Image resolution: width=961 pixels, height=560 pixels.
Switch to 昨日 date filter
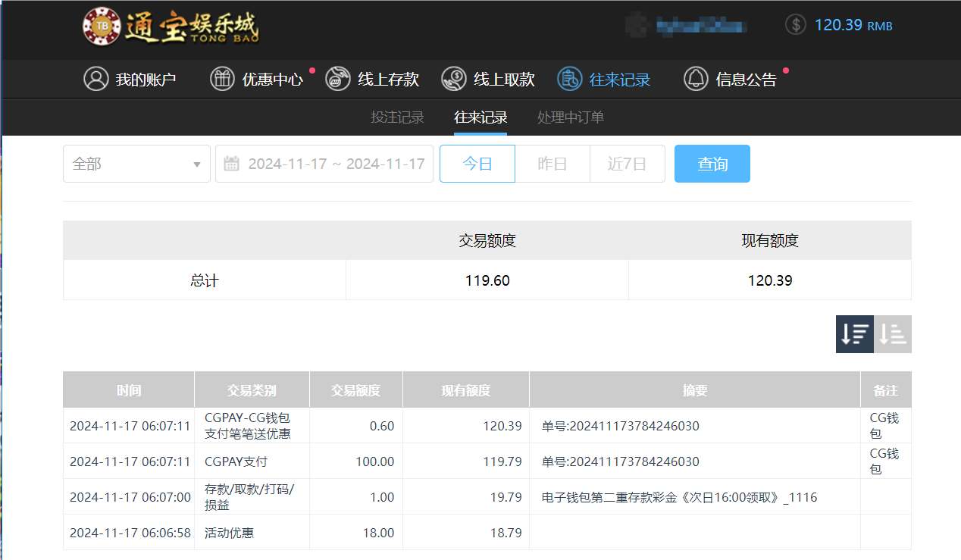coord(552,163)
